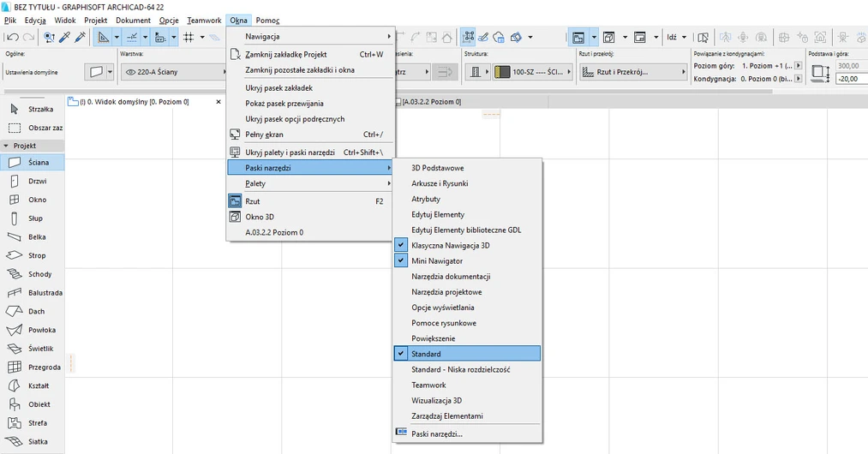The height and width of the screenshot is (454, 868).
Task: Click the -20,00 base offset field
Action: [x=851, y=79]
